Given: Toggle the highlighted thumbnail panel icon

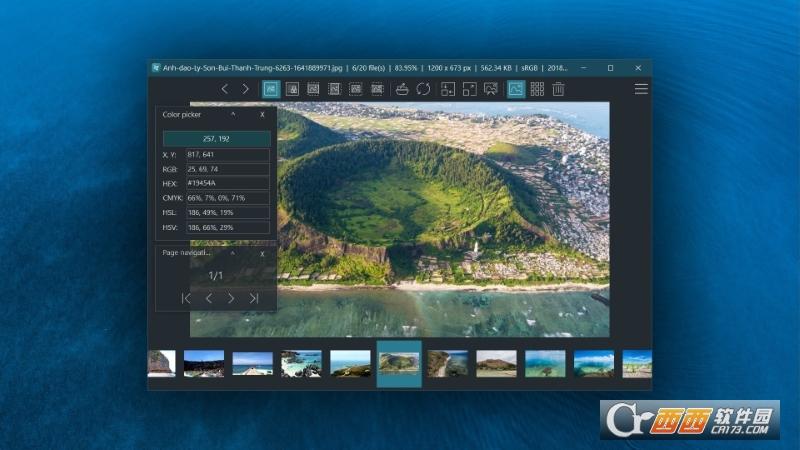Looking at the screenshot, I should pyautogui.click(x=516, y=89).
